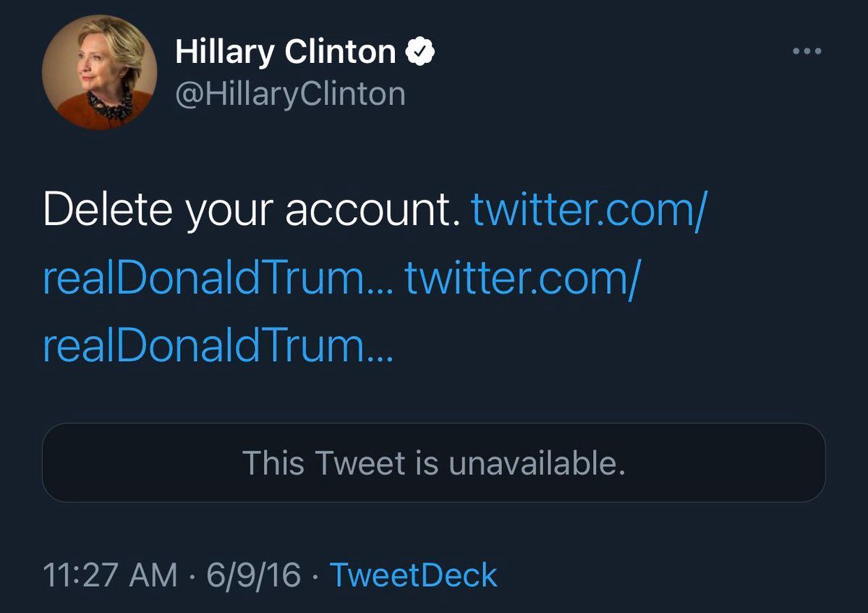868x613 pixels.
Task: Click the 'Delete your account.' tweet text
Action: [252, 210]
